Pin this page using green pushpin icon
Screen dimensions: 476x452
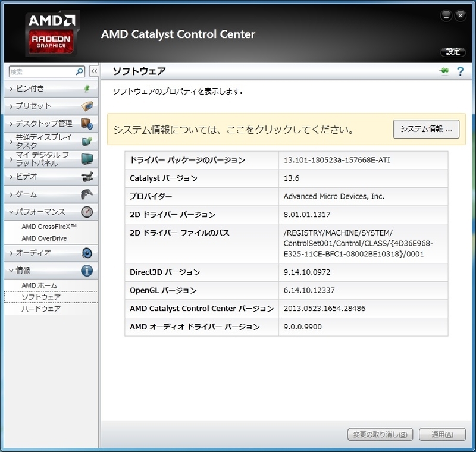click(x=444, y=71)
